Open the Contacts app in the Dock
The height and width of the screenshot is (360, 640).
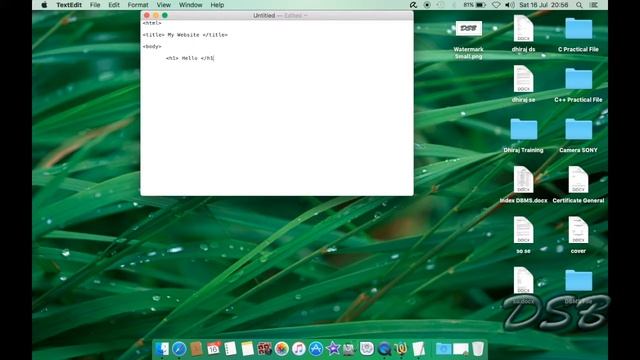click(x=196, y=349)
